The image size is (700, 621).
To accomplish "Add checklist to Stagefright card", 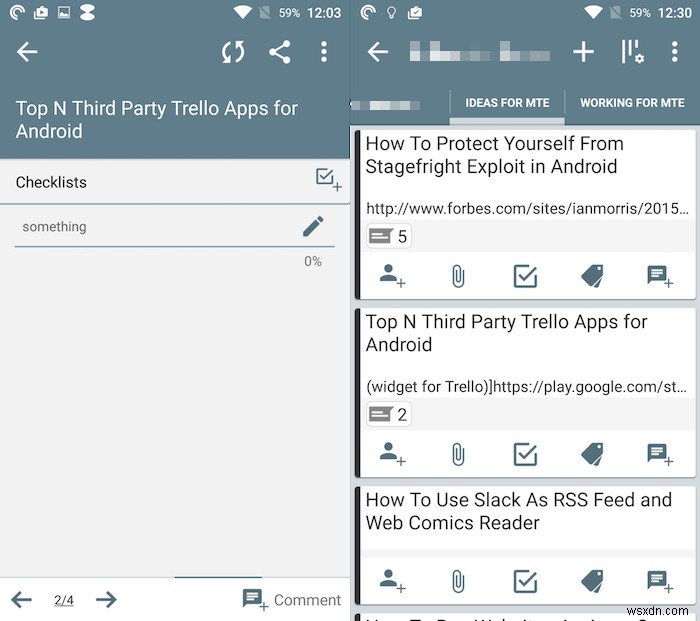I will pos(525,276).
